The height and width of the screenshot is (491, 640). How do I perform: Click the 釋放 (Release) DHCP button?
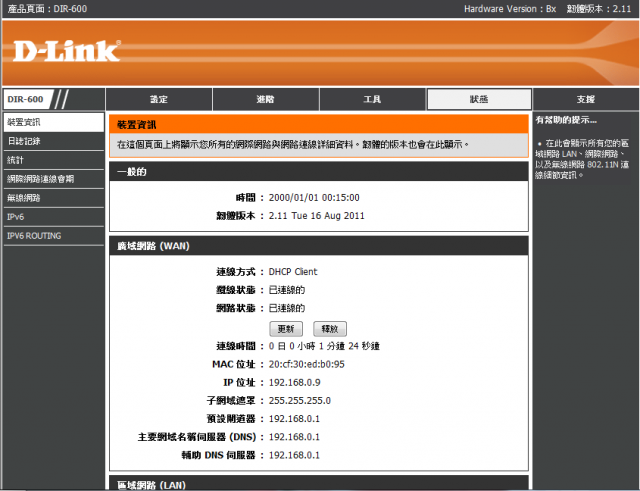point(330,329)
